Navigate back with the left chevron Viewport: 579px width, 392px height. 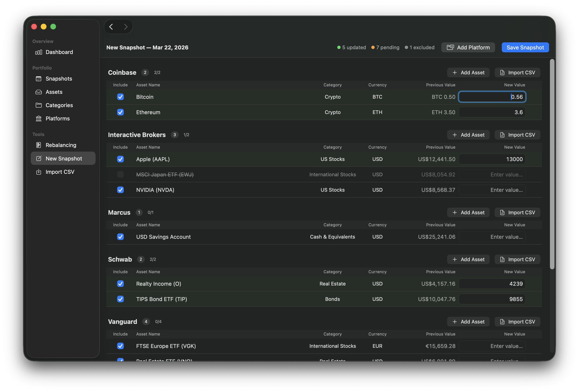click(x=111, y=27)
